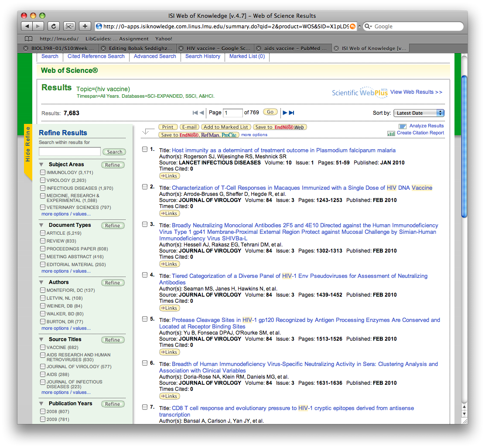Open the View Web Results link

coord(416,92)
